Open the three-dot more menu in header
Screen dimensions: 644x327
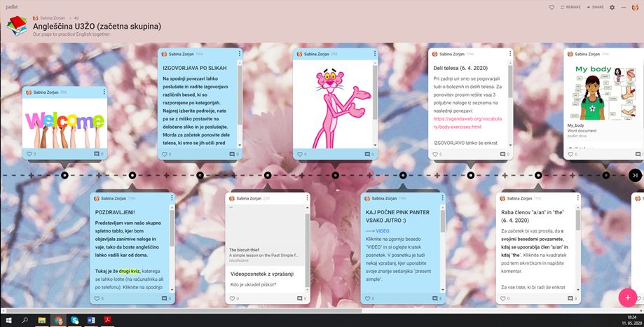coord(623,7)
